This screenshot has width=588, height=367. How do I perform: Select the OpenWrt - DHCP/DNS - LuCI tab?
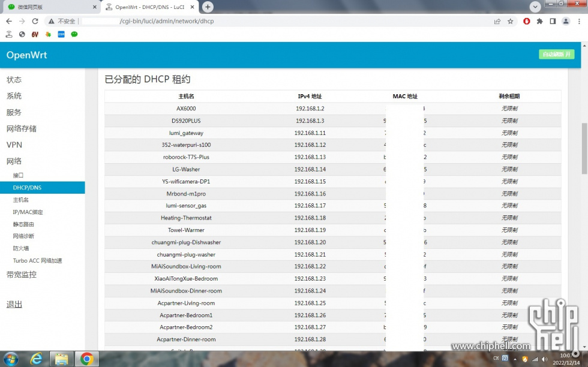pyautogui.click(x=150, y=7)
